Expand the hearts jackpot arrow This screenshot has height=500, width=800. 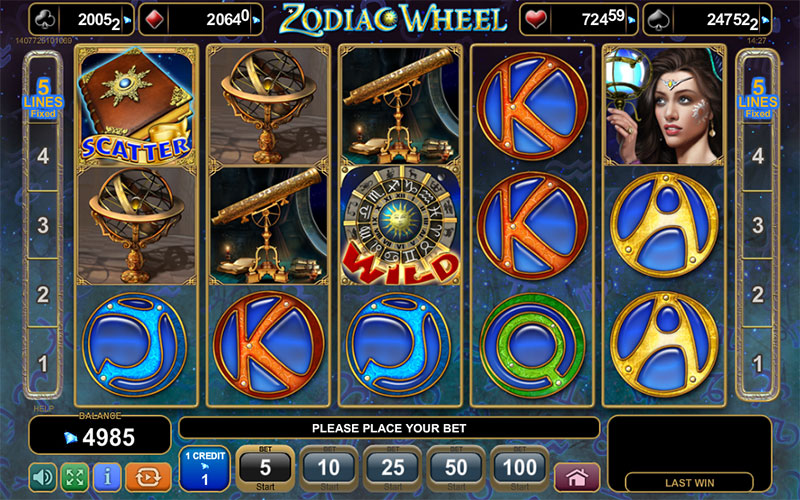click(632, 20)
